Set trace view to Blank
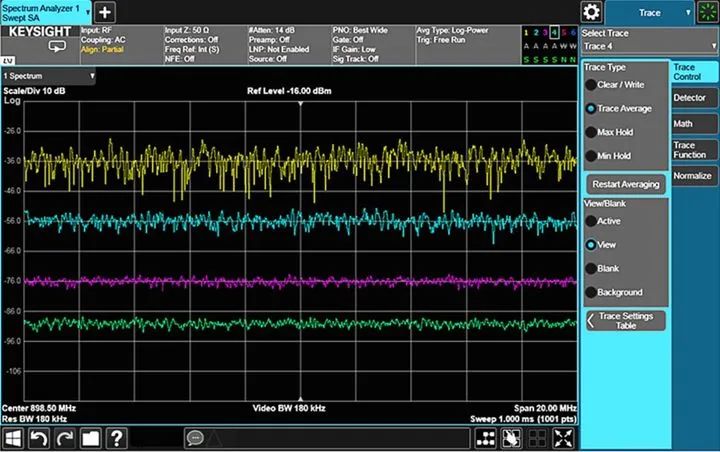Screen dimensions: 720x452 [x=592, y=268]
